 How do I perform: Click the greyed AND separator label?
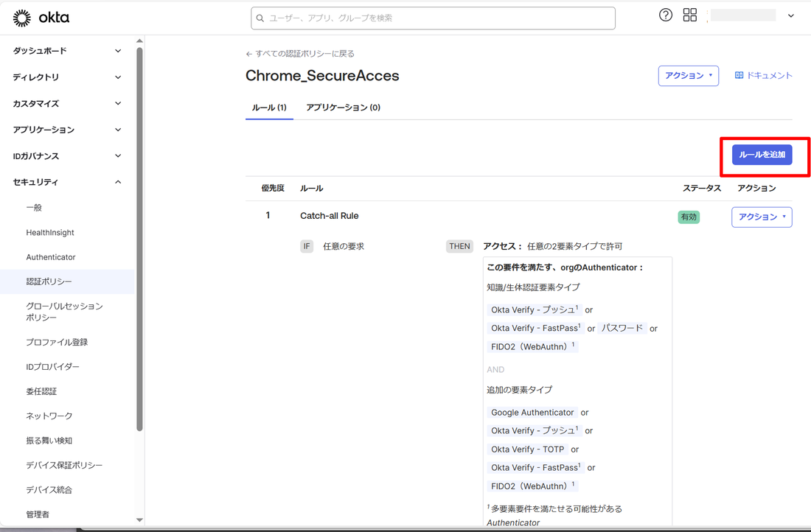tap(495, 370)
